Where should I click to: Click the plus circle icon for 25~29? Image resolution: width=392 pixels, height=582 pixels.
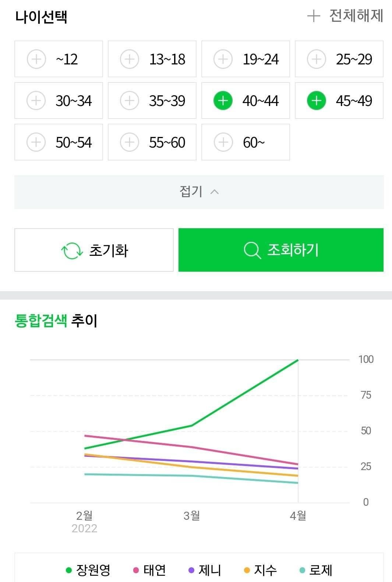coord(317,59)
